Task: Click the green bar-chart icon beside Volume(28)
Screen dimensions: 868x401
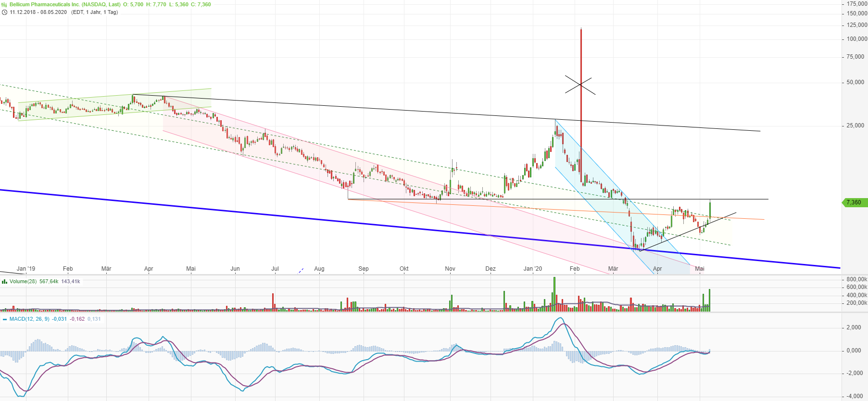Action: pos(4,282)
